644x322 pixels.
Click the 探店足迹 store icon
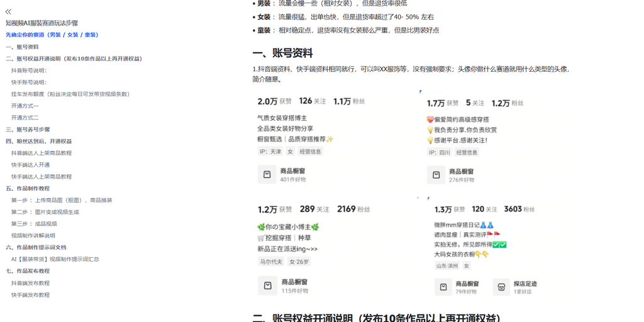501,287
